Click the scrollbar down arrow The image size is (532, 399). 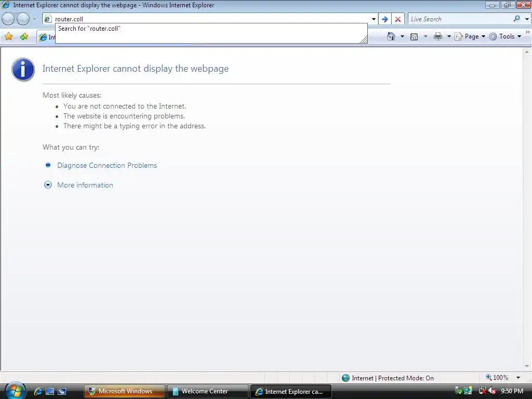click(527, 366)
